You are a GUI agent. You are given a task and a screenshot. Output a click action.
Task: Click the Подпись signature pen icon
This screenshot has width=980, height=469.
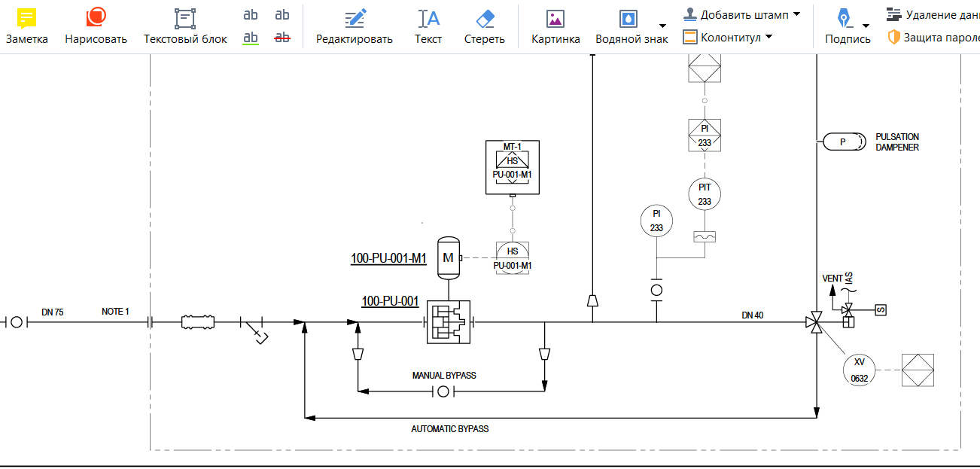[x=843, y=18]
